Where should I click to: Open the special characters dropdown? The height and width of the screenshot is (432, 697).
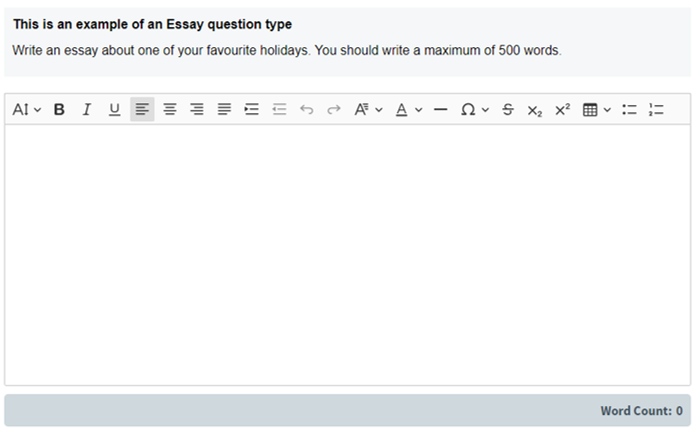(x=474, y=110)
